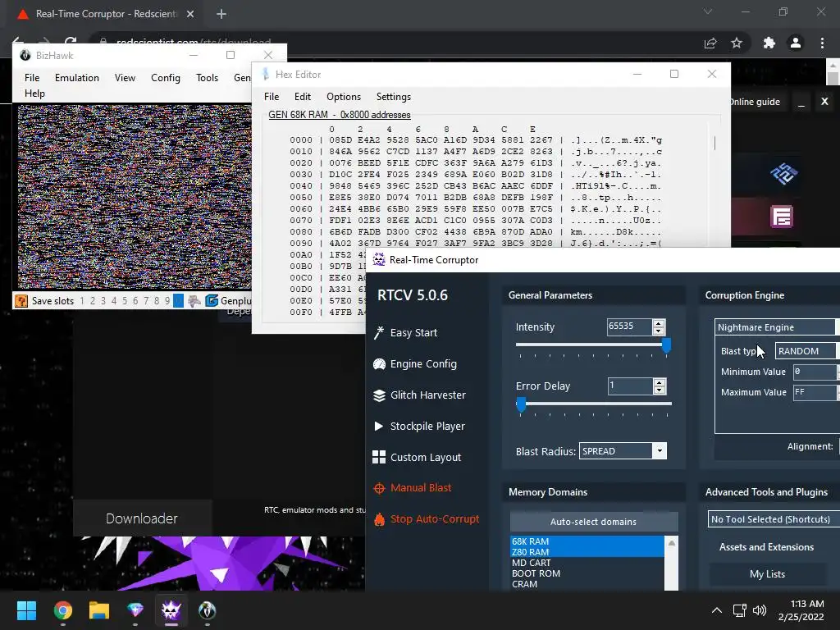Select CRAM memory domain
Screen dimensions: 840x630
pyautogui.click(x=524, y=584)
